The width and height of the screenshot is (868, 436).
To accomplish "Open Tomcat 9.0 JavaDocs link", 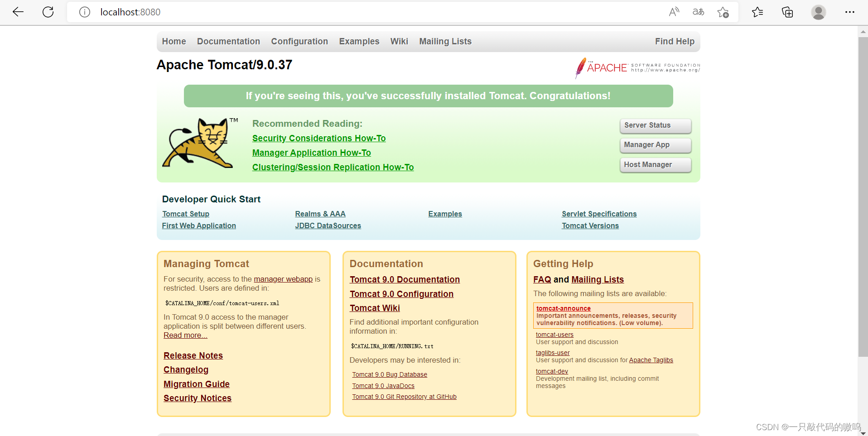I will (383, 386).
